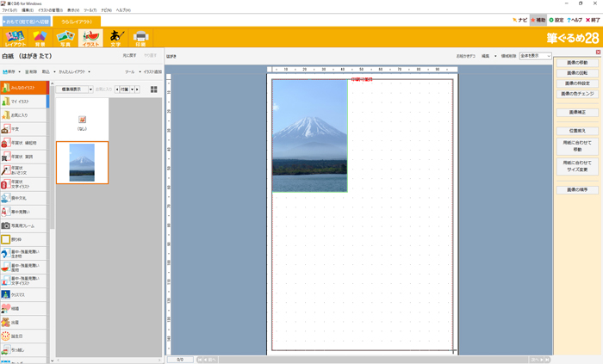This screenshot has width=603, height=364.
Task: Toggle the ナビ navigation guide
Action: [x=519, y=19]
